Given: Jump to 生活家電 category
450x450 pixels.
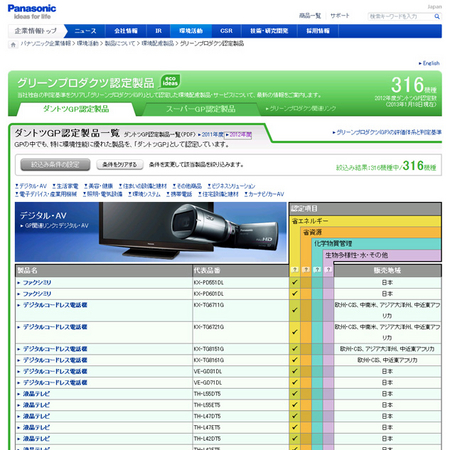Looking at the screenshot, I should click(65, 186).
